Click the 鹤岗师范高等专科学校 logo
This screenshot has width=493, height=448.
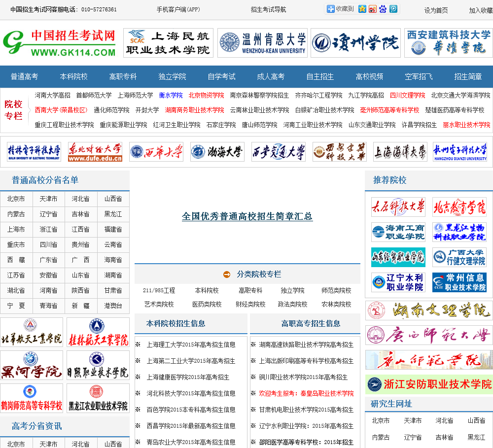pos(32,398)
